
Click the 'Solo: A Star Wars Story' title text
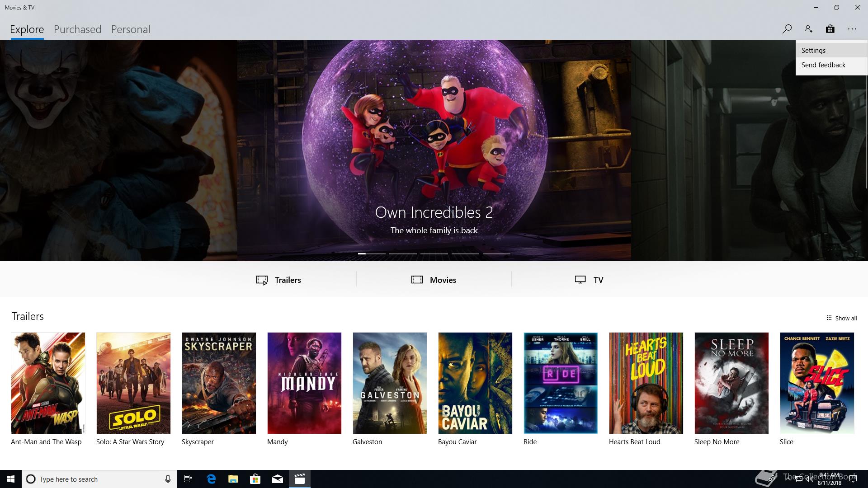[130, 442]
